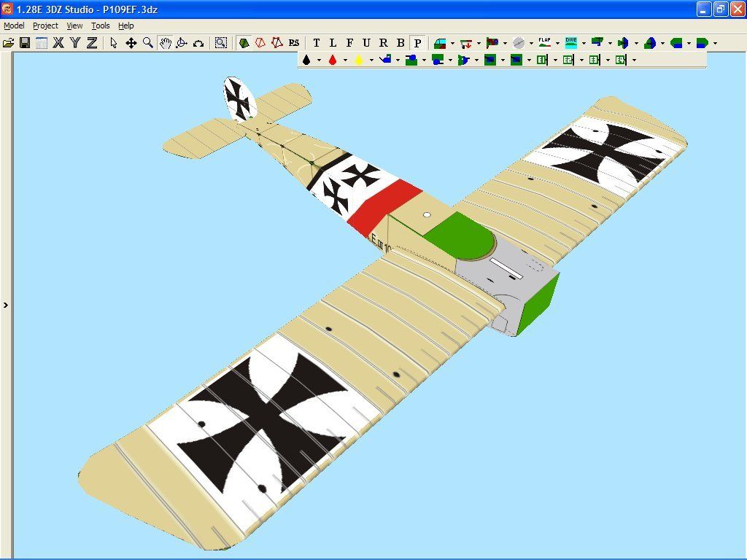Expand the left side panel arrow
Screen dimensions: 747x560
coord(6,306)
